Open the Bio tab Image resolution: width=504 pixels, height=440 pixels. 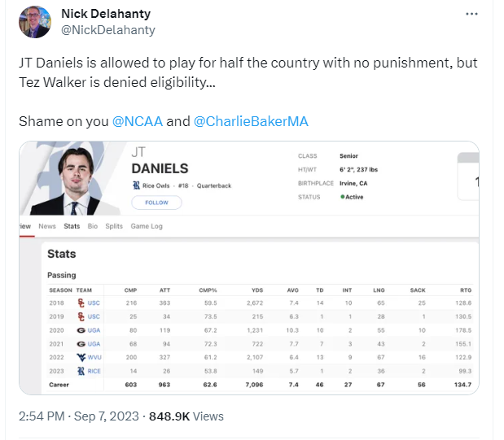(93, 226)
